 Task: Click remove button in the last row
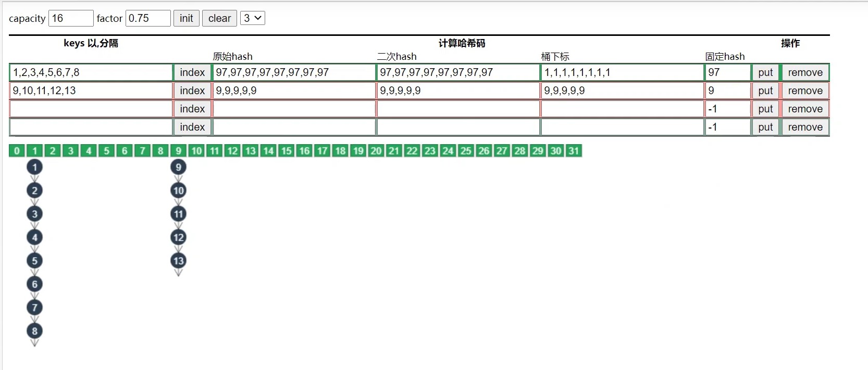(x=805, y=127)
